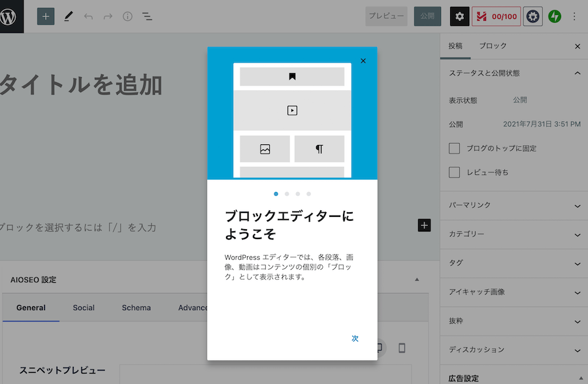Close the welcome guide dialog
Image resolution: width=588 pixels, height=384 pixels.
(363, 61)
